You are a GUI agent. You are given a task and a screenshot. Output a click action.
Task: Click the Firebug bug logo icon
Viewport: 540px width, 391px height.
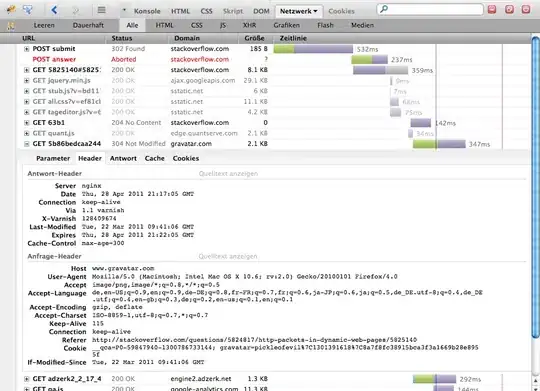(11, 9)
